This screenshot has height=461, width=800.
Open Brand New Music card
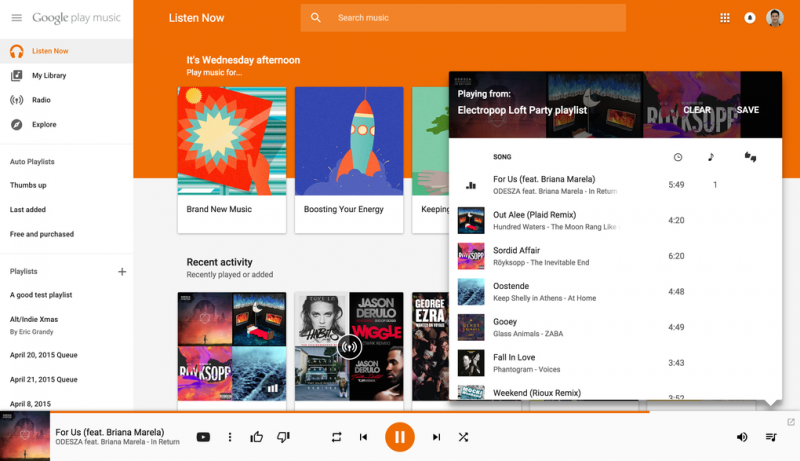(x=232, y=160)
